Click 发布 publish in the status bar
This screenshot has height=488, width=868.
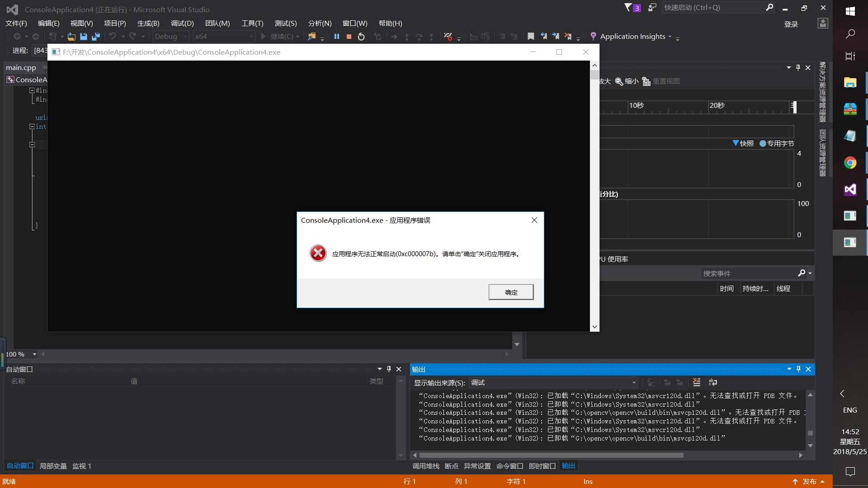[x=809, y=482]
